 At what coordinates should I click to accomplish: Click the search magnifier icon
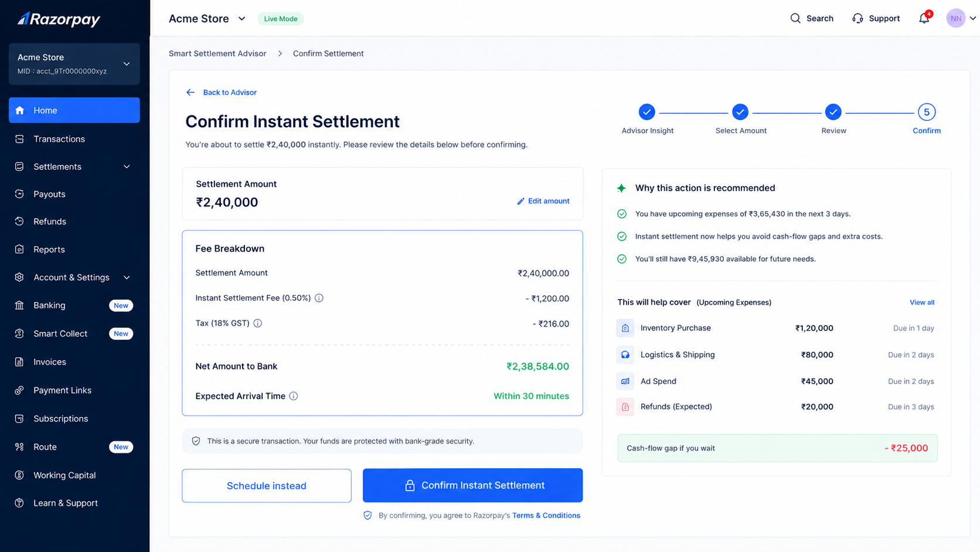(x=795, y=18)
